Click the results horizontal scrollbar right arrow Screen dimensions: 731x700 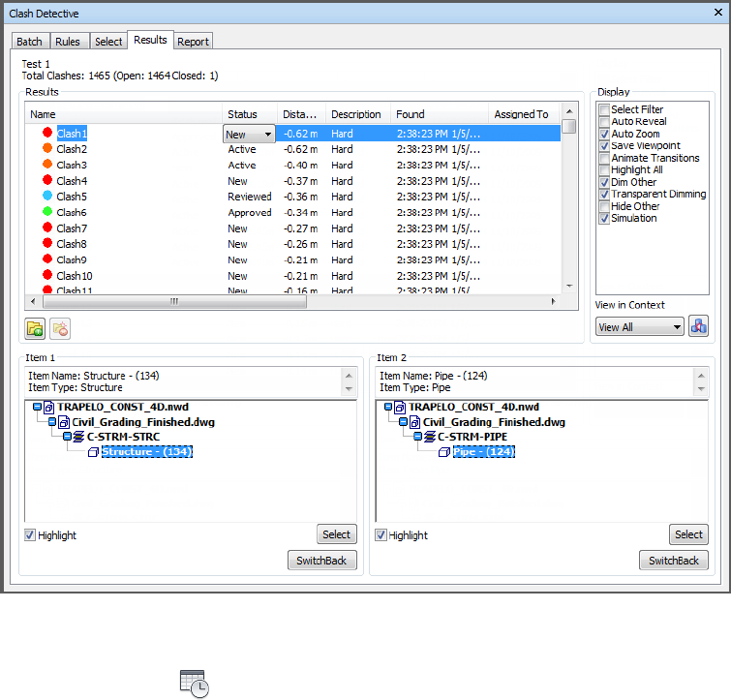coord(554,301)
